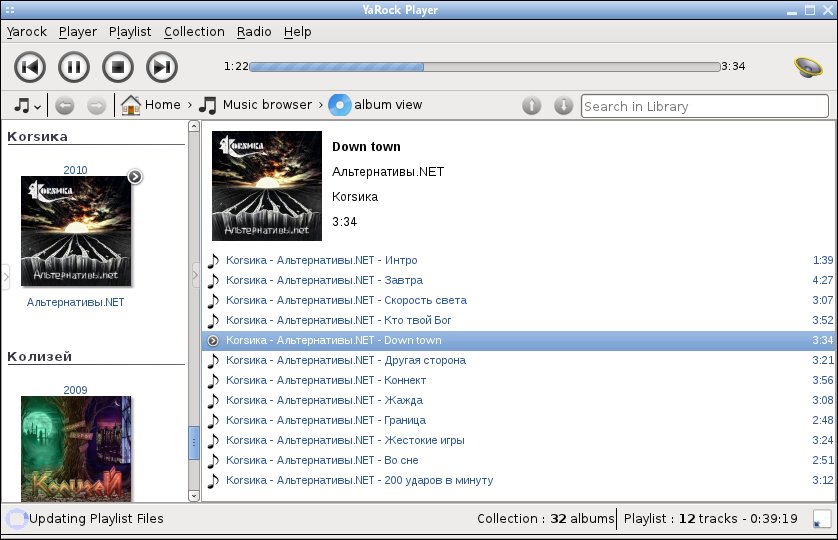
Task: Click the Колизей artist header
Action: tap(40, 357)
